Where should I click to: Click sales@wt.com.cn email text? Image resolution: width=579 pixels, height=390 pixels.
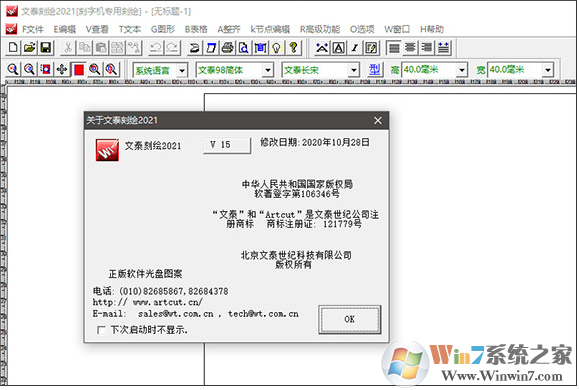[x=176, y=314]
